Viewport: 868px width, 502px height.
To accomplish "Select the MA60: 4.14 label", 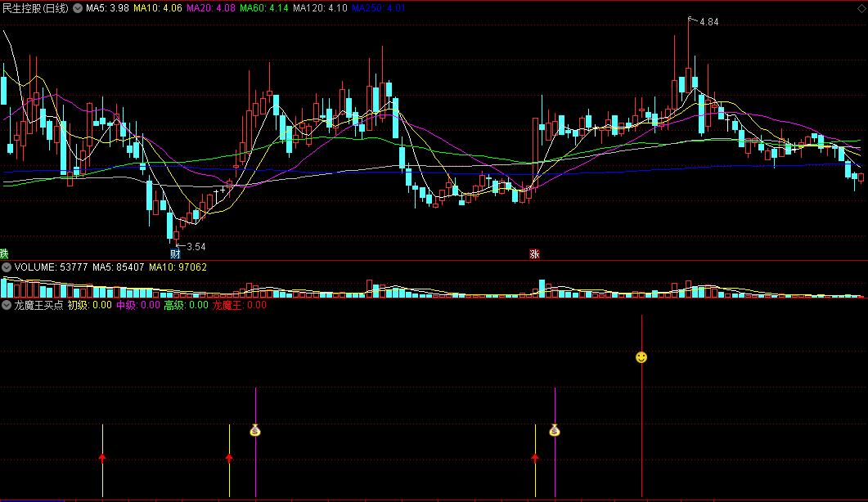I will (x=264, y=8).
